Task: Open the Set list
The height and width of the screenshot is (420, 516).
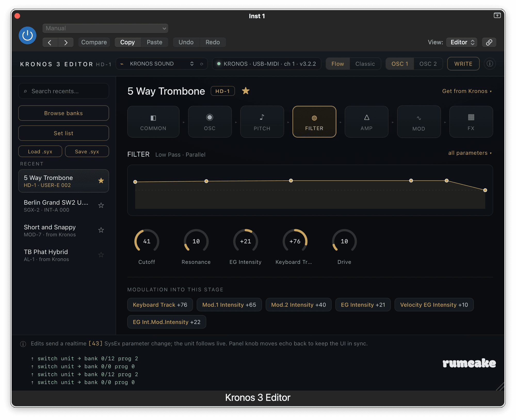Action: tap(63, 133)
